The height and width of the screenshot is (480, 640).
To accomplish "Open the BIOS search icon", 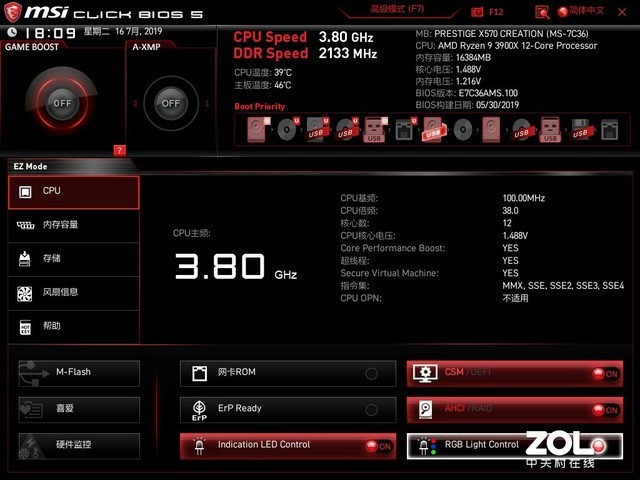I will 542,12.
